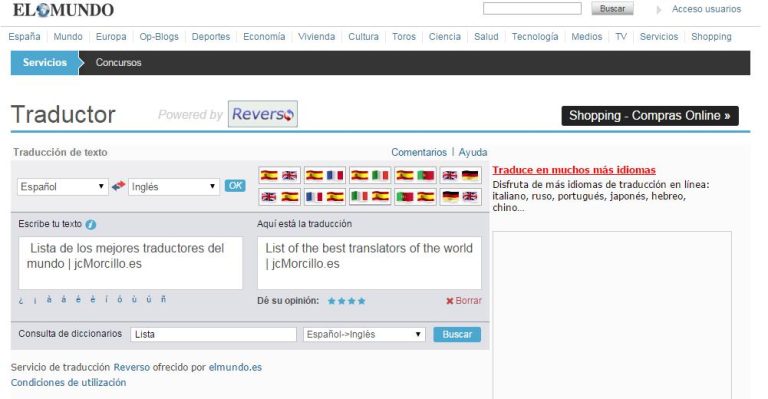Image resolution: width=768 pixels, height=399 pixels.
Task: Insert the accented í character
Action: (106, 299)
